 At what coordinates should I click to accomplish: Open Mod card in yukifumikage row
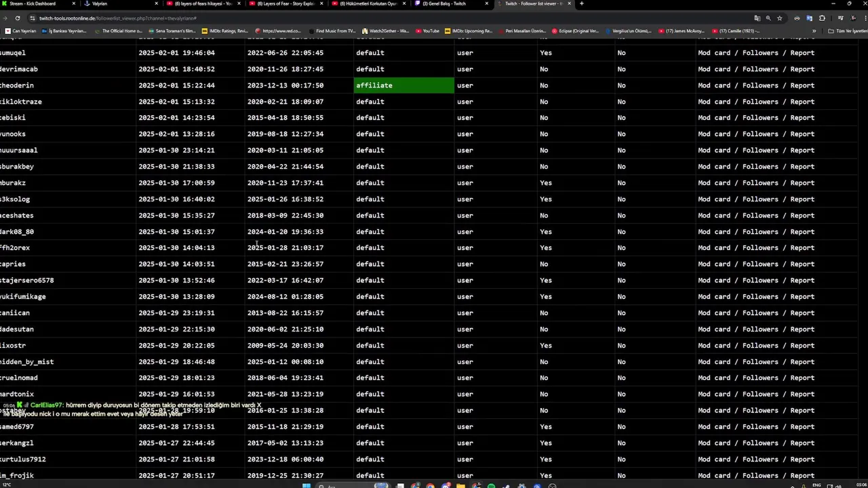click(x=714, y=297)
